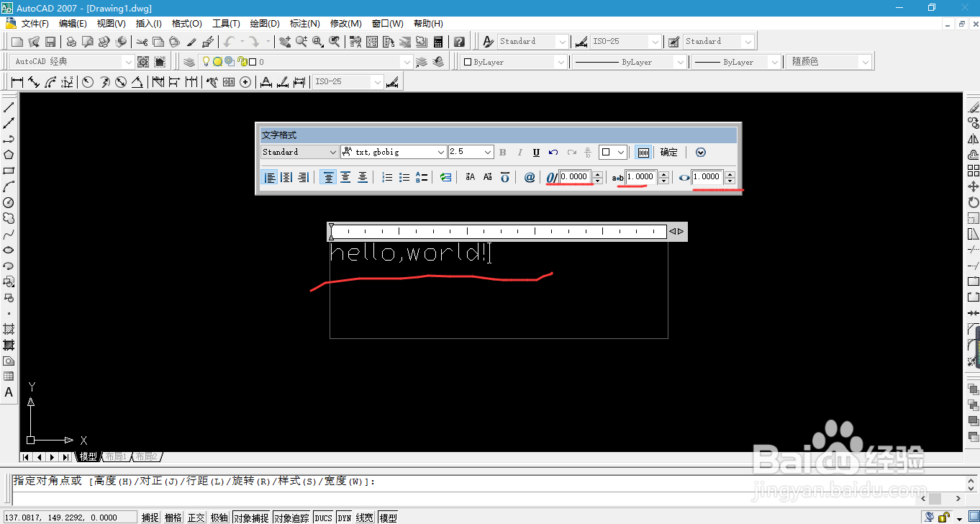Click the text editor ruler
This screenshot has width=980, height=524.
pyautogui.click(x=498, y=232)
